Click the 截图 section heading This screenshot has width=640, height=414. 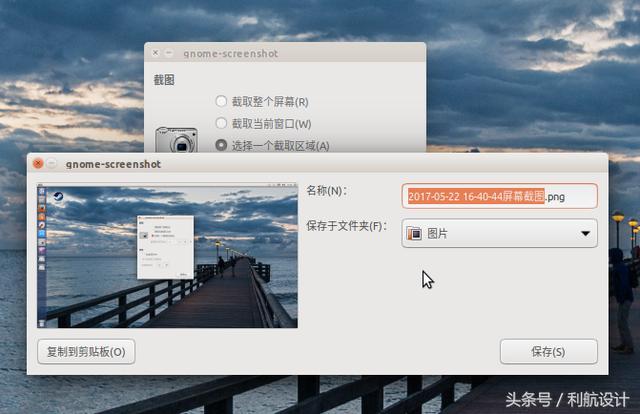tap(164, 80)
